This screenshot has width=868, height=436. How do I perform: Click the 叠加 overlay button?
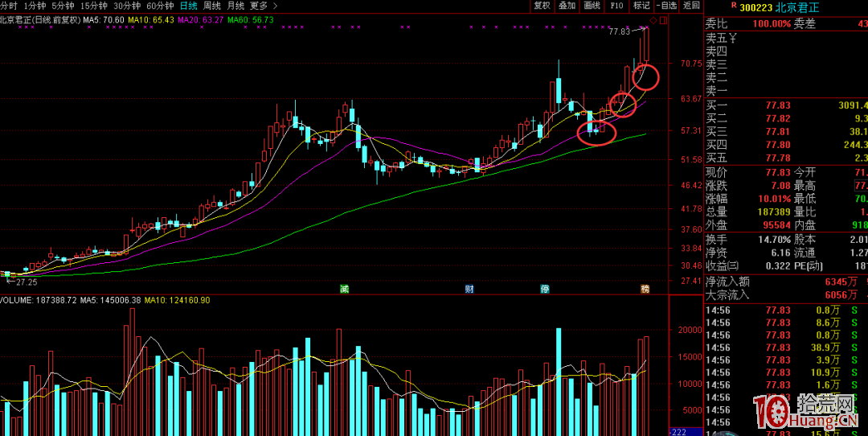[567, 6]
